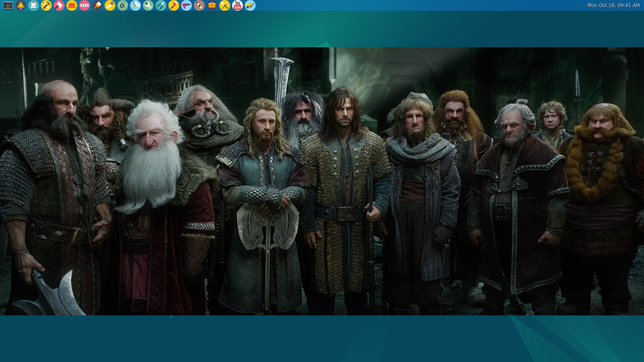Open the red brick wall icon

(x=72, y=5)
